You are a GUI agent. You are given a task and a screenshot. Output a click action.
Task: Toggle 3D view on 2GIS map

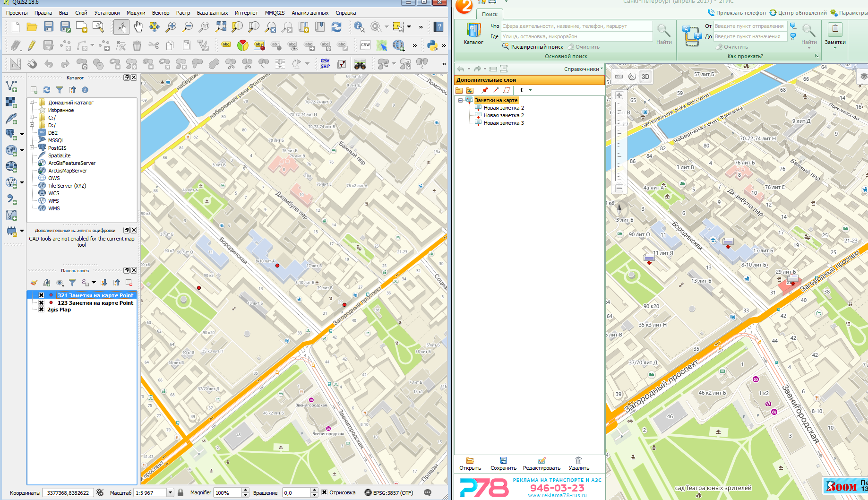pyautogui.click(x=645, y=77)
